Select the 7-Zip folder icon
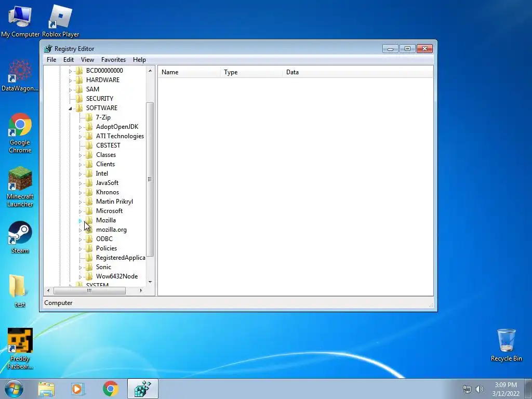The height and width of the screenshot is (399, 532). (x=89, y=117)
